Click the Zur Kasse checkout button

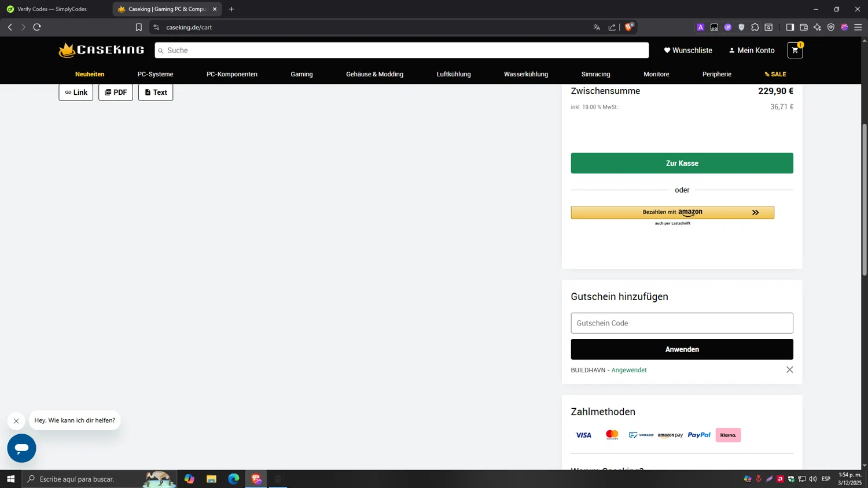(x=682, y=163)
